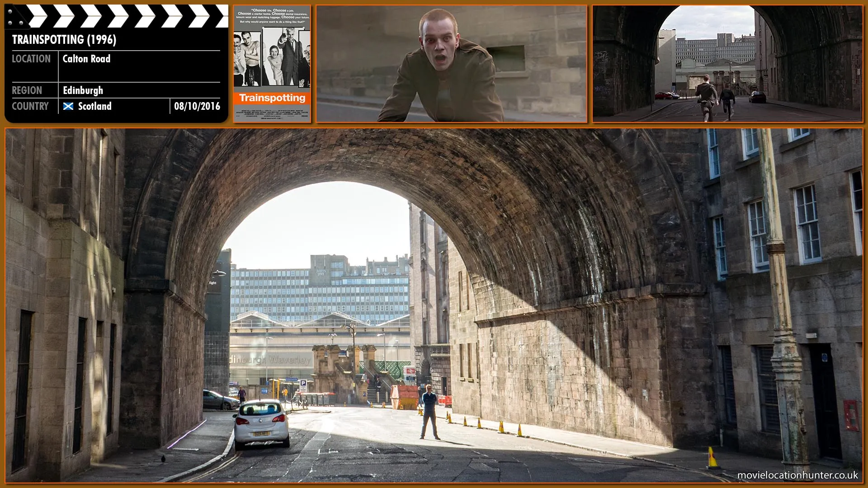
Task: Click the TRAINSPOTTING (1996) title text
Action: click(64, 40)
